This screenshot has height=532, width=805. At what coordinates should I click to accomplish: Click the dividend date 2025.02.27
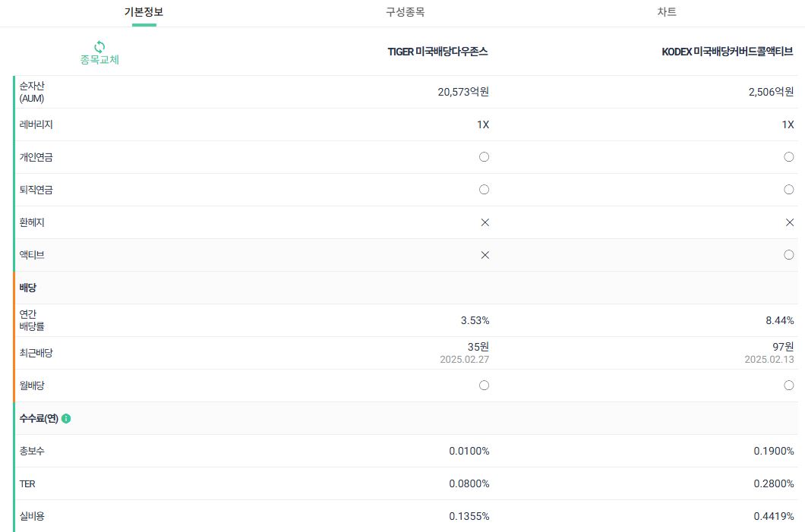pos(465,360)
